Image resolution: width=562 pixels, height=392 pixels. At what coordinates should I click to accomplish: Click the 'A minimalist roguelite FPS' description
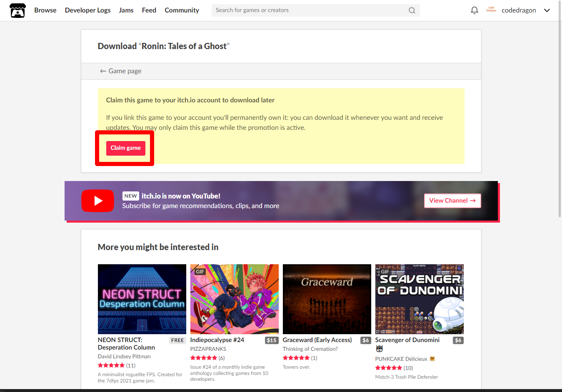[140, 377]
